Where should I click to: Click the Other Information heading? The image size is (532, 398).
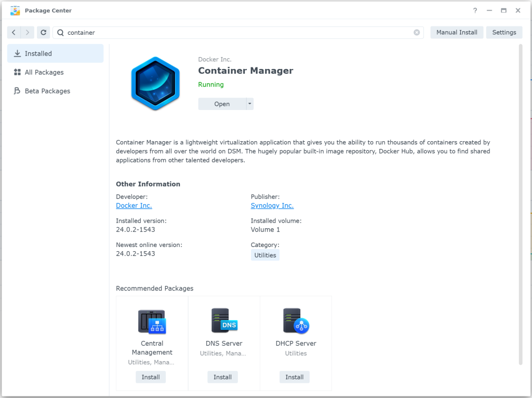click(x=148, y=184)
